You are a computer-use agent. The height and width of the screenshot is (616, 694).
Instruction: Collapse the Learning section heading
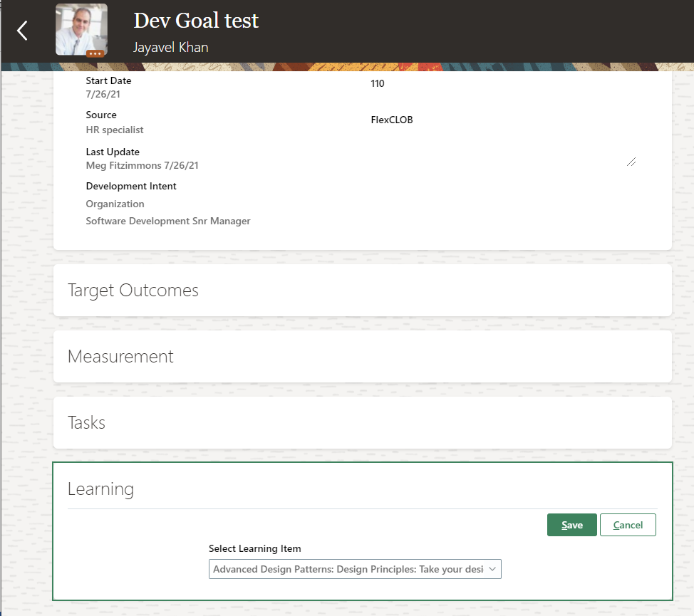pyautogui.click(x=100, y=489)
